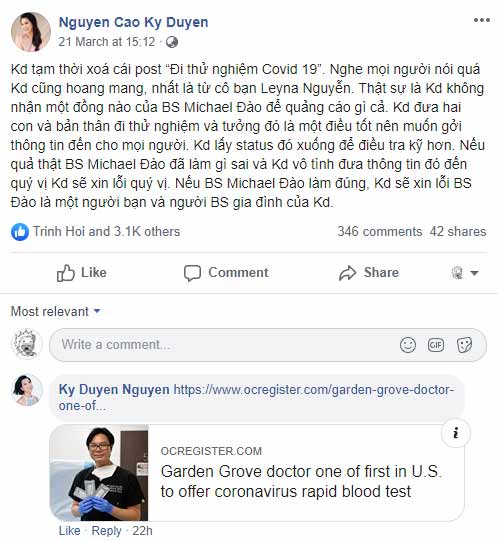Click Ky Duyen Nguyen's commenter avatar
This screenshot has width=498, height=541.
tap(27, 390)
